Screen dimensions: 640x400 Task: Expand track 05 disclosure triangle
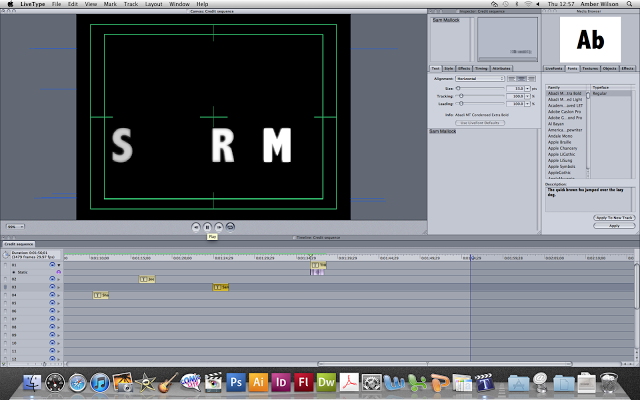(59, 303)
